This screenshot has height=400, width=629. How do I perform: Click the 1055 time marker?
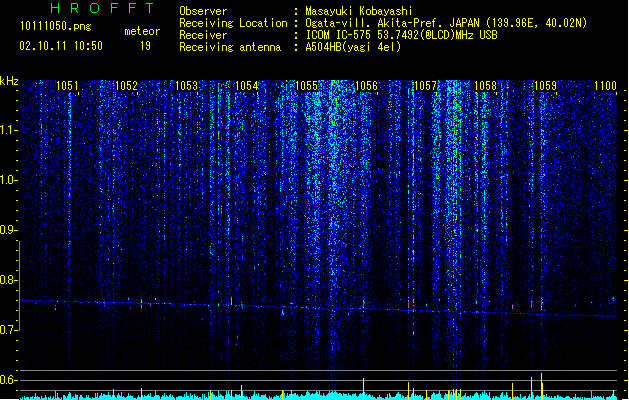pyautogui.click(x=306, y=86)
